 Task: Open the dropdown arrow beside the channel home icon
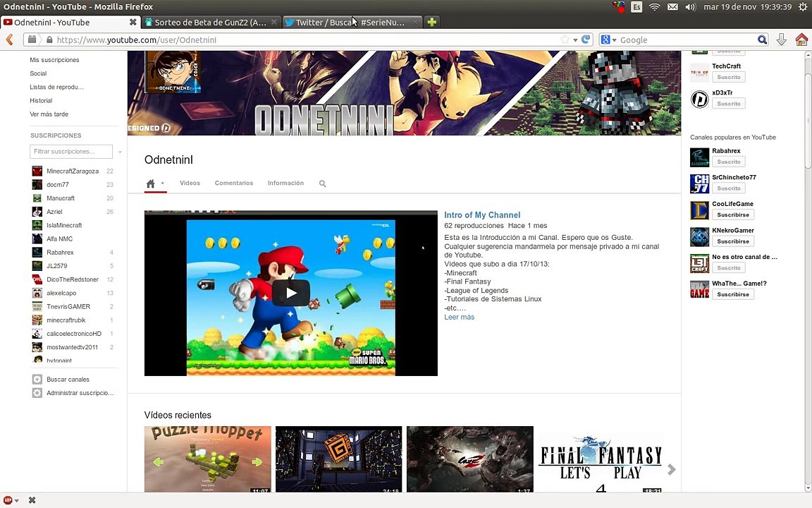click(162, 183)
